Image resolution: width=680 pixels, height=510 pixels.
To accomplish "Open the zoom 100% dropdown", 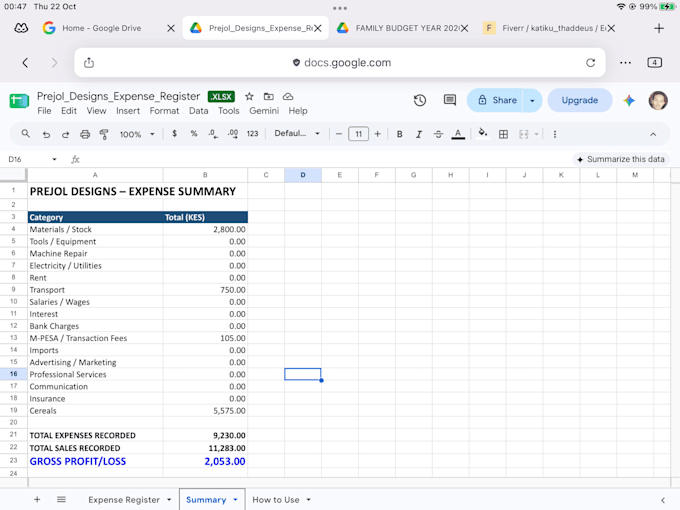I will tap(137, 134).
